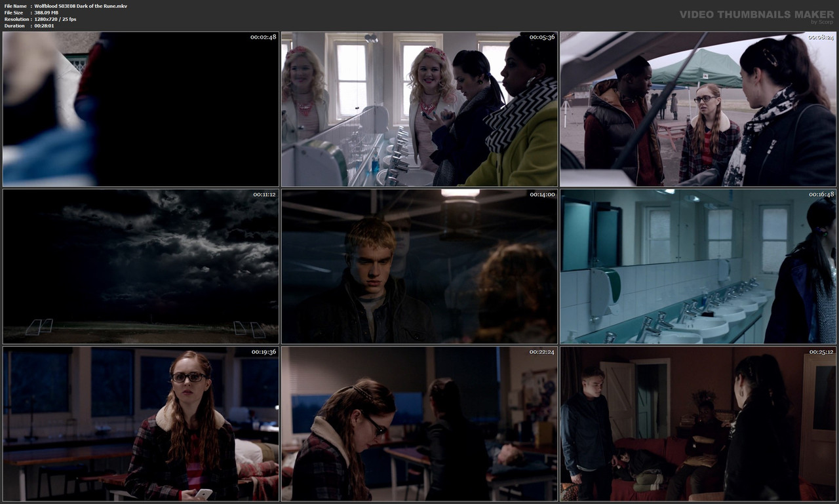Click the 'File Size' label
Image resolution: width=839 pixels, height=504 pixels.
click(14, 12)
